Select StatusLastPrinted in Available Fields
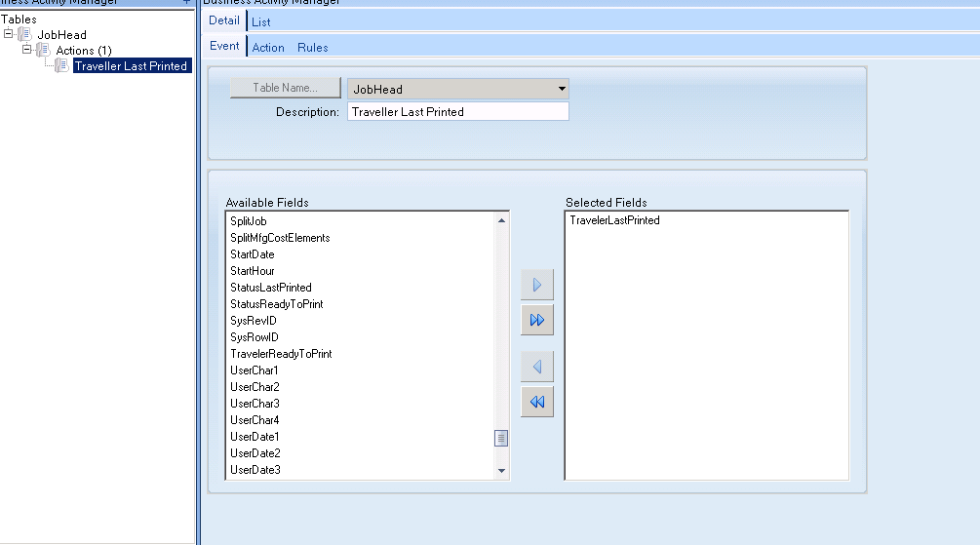 click(x=271, y=288)
